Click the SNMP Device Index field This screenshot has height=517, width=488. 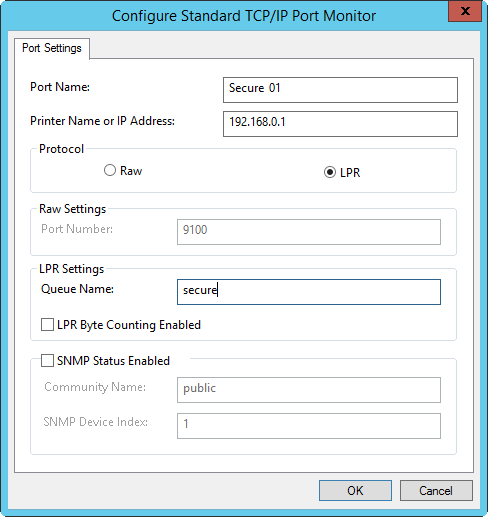click(x=309, y=426)
